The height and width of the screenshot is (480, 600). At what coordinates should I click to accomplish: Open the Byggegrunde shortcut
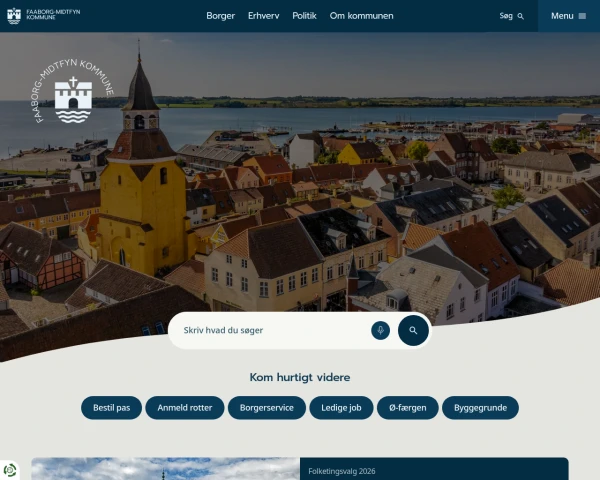tap(480, 408)
